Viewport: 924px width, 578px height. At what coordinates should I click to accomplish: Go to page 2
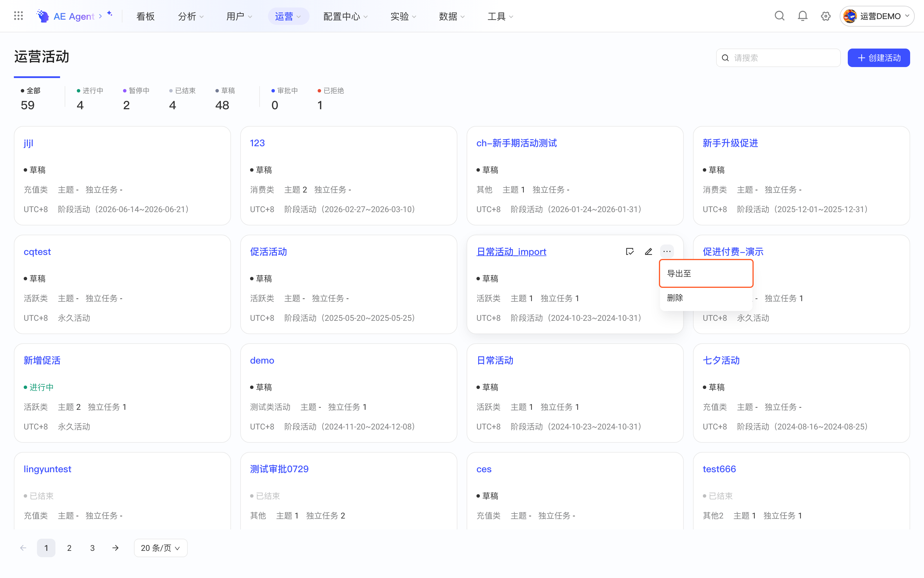pyautogui.click(x=69, y=548)
